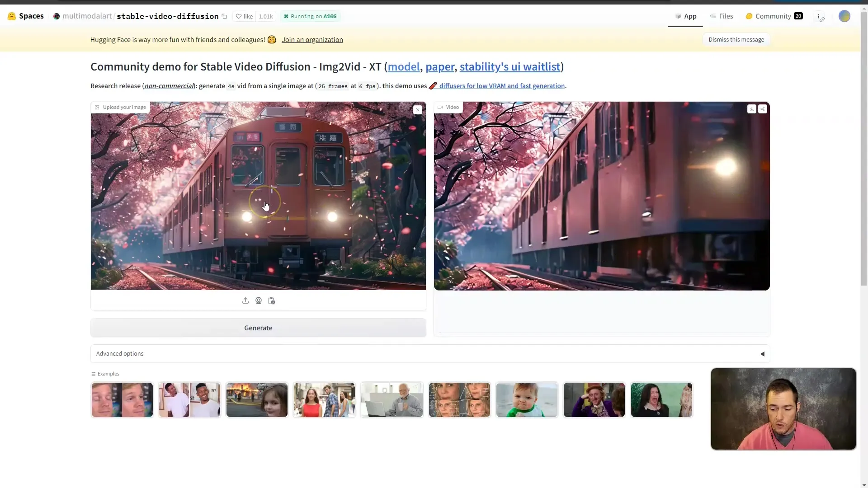Click the share/export icon below image
868x488 pixels.
245,300
